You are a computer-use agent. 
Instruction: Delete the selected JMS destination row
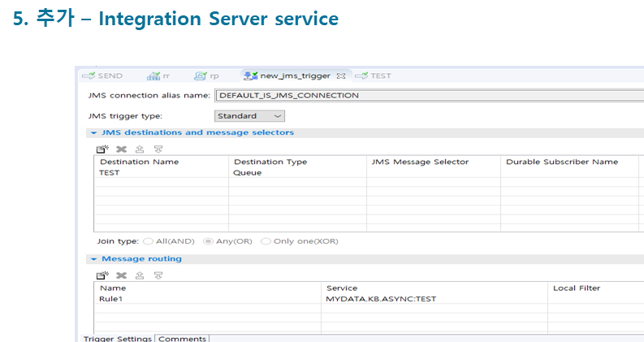121,149
